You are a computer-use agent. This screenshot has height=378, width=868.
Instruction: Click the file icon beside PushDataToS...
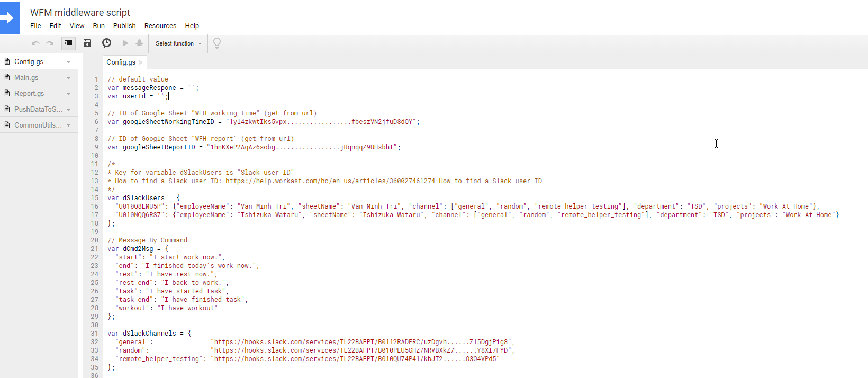coord(7,109)
